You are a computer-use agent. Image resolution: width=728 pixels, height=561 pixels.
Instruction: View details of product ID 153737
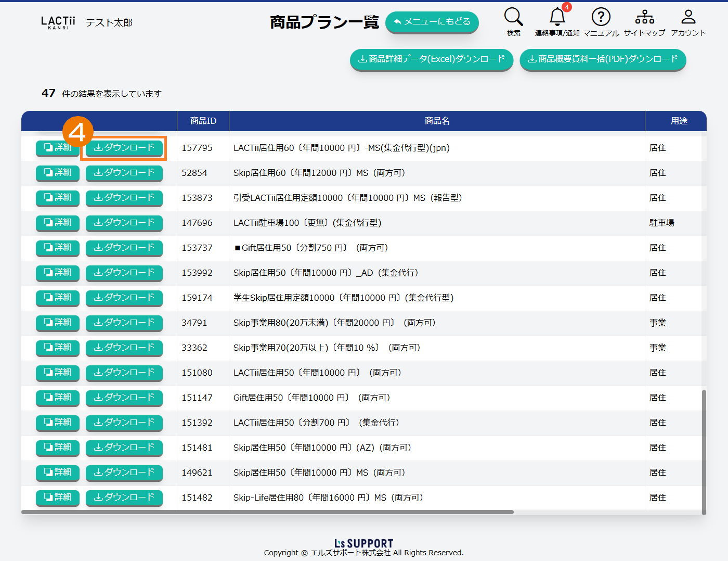[x=58, y=248]
